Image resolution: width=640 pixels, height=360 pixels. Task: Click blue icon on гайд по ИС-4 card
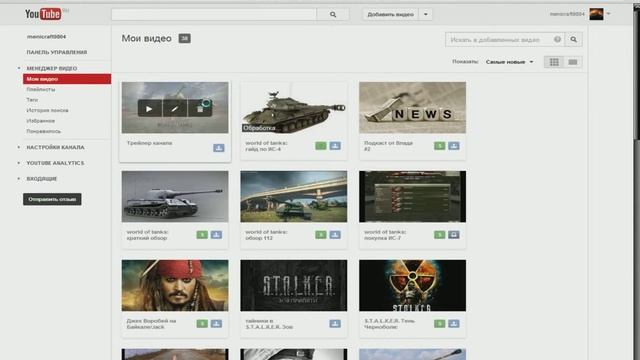point(335,146)
